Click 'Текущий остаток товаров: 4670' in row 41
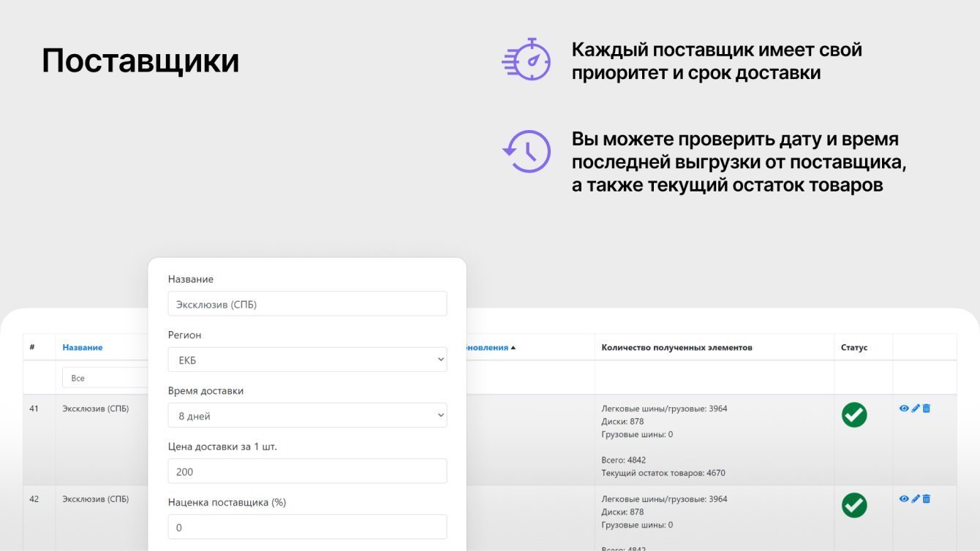Viewport: 980px width, 551px height. pos(663,473)
